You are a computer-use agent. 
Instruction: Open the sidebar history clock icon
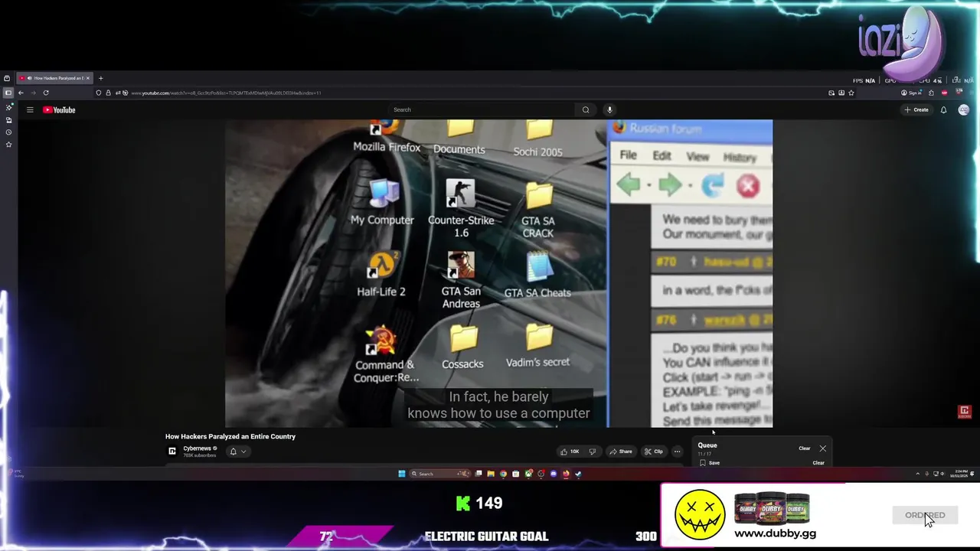pyautogui.click(x=8, y=132)
